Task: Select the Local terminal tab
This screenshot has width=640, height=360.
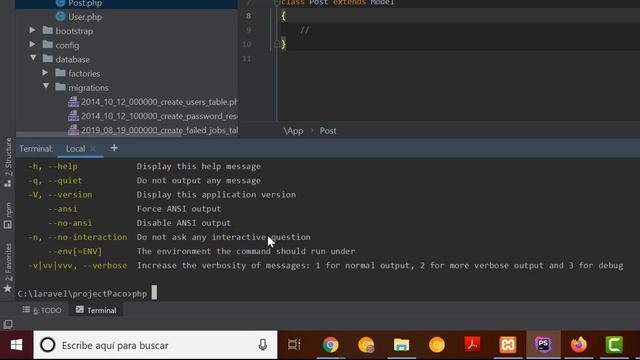Action: pos(76,149)
